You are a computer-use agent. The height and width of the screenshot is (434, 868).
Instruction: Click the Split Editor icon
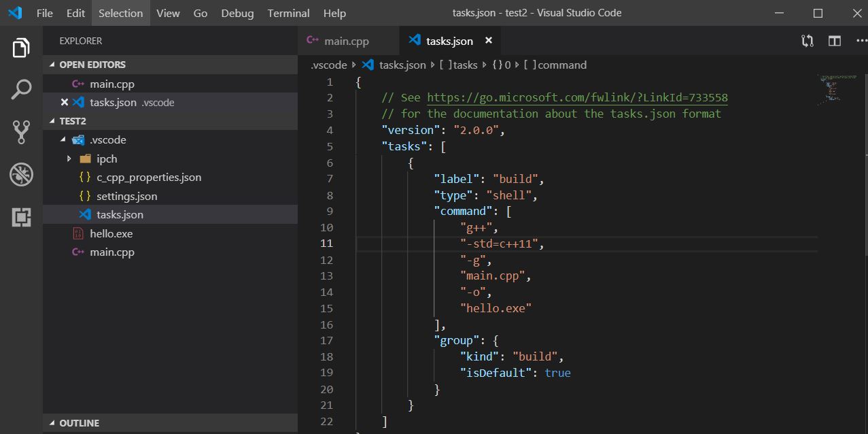click(x=834, y=41)
